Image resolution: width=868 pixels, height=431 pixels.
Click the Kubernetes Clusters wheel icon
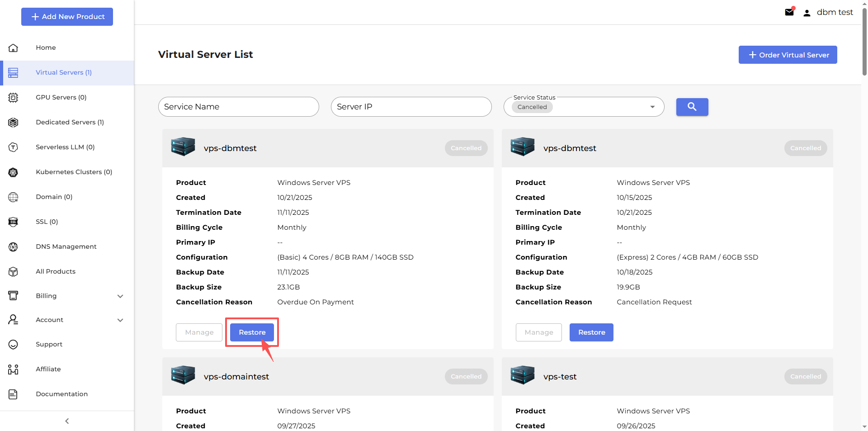[13, 172]
